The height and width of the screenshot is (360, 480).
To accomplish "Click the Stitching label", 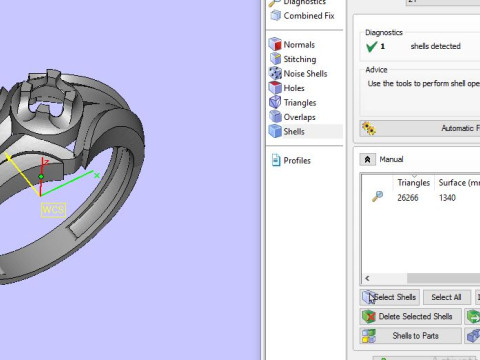I will point(300,59).
